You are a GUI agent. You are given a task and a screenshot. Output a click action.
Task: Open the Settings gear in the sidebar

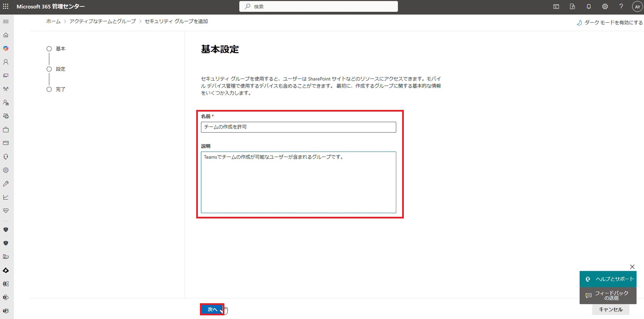(x=6, y=170)
